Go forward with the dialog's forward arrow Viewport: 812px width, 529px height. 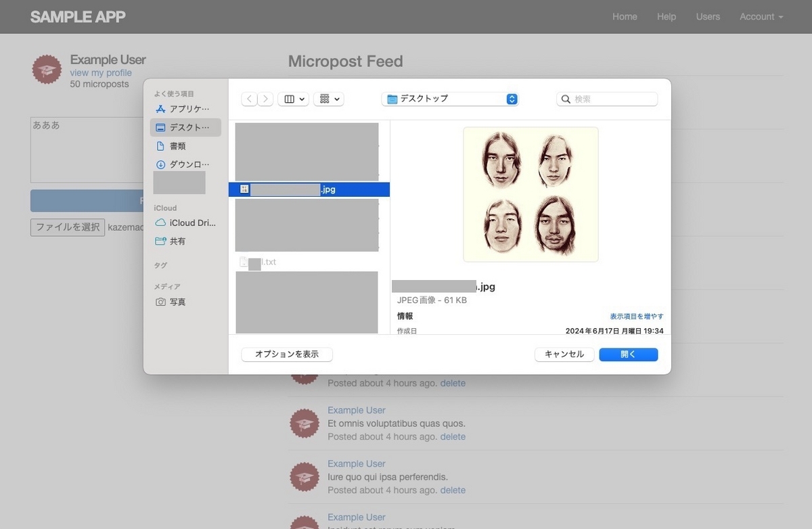[265, 99]
